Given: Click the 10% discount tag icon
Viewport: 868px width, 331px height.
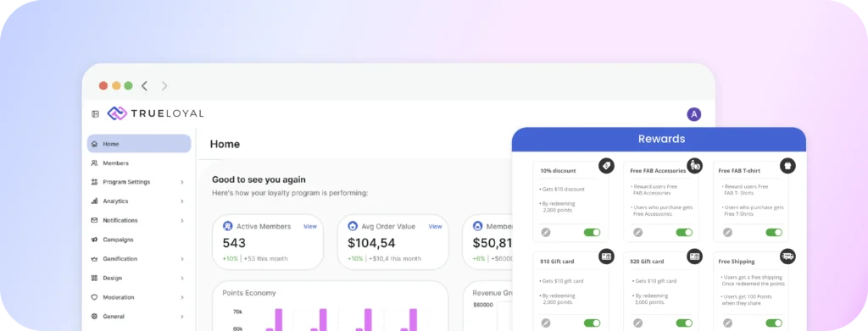Looking at the screenshot, I should (606, 165).
